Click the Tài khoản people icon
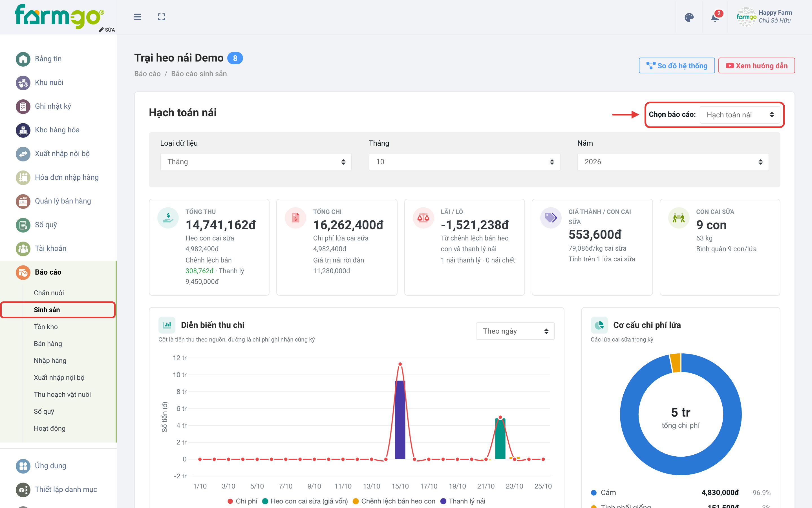The height and width of the screenshot is (508, 812). (23, 249)
